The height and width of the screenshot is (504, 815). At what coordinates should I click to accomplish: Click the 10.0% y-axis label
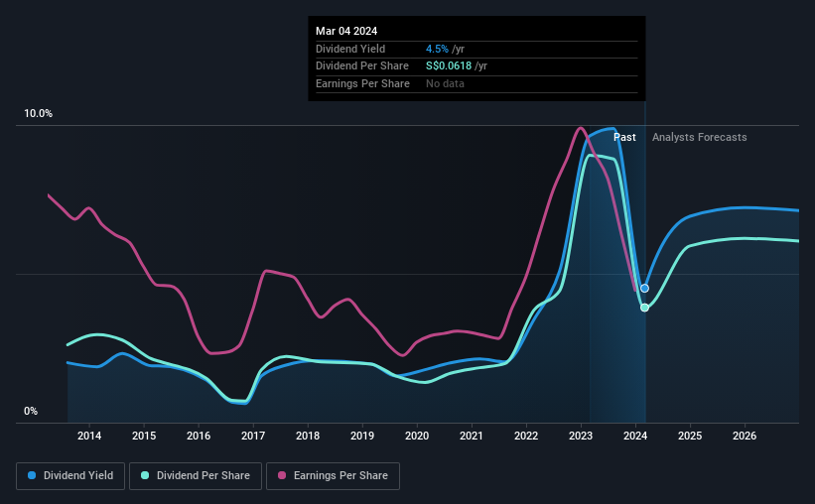click(x=38, y=114)
